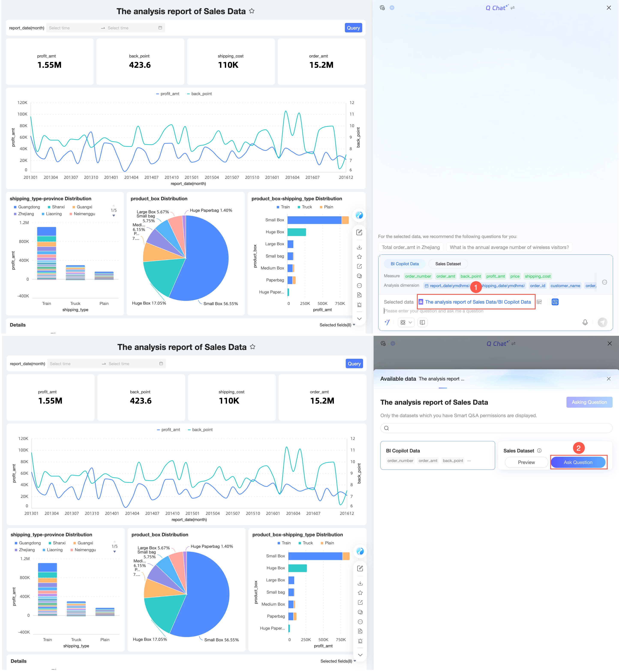The height and width of the screenshot is (672, 619).
Task: Click the blue Ask Question button
Action: (x=578, y=462)
